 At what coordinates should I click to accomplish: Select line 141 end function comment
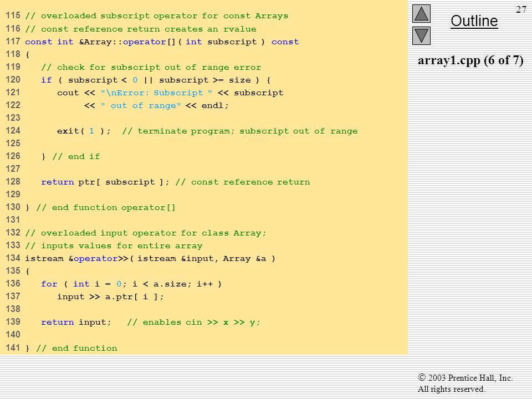click(76, 348)
